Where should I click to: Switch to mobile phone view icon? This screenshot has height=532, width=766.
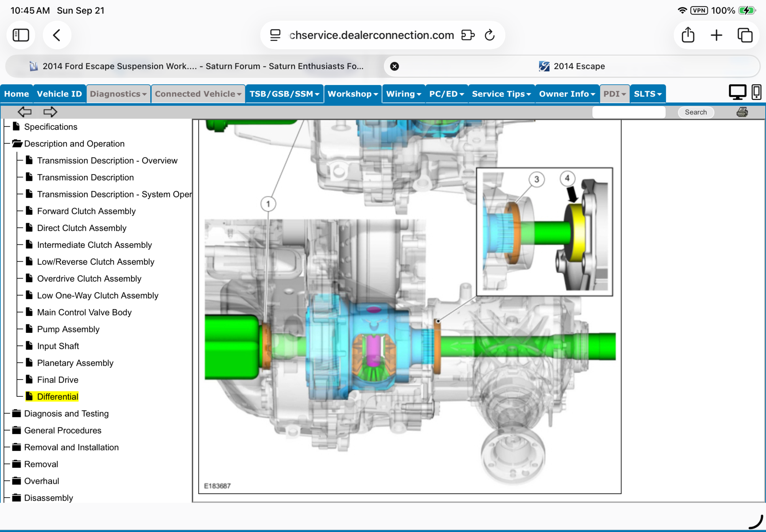756,92
